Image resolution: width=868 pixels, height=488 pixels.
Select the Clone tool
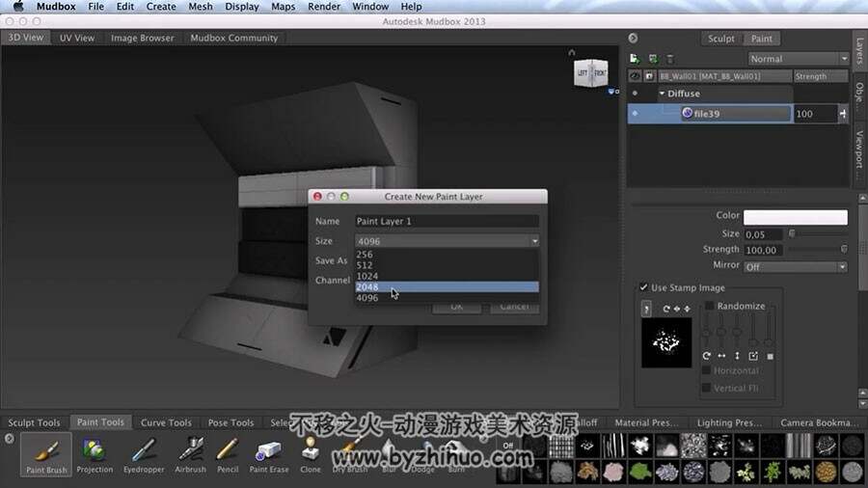tap(310, 455)
